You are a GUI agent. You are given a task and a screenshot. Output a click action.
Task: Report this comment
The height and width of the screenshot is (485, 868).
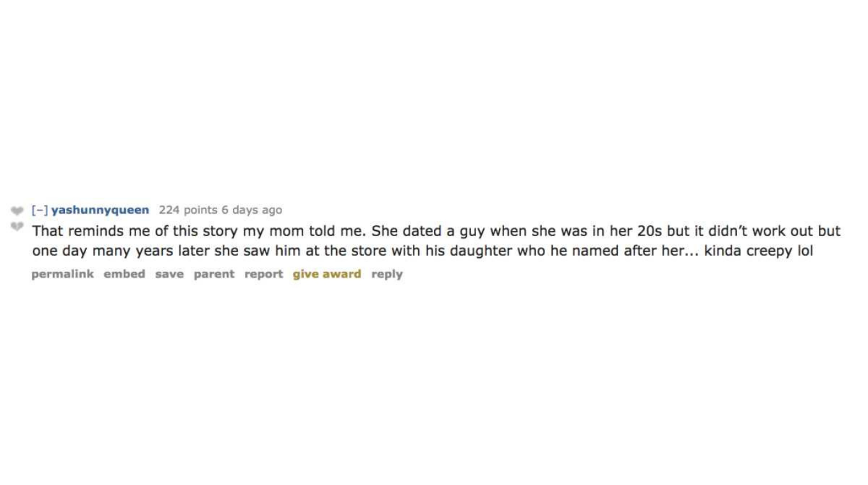click(x=264, y=274)
